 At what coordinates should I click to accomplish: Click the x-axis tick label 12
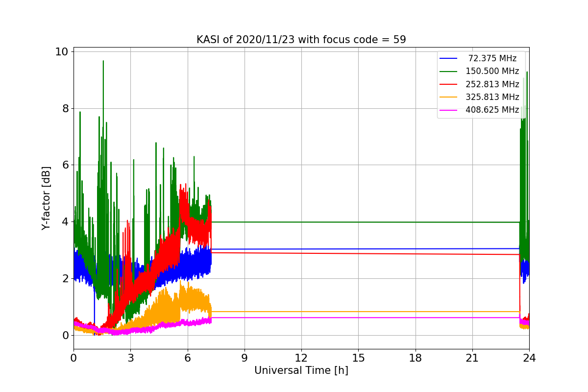[x=301, y=358]
